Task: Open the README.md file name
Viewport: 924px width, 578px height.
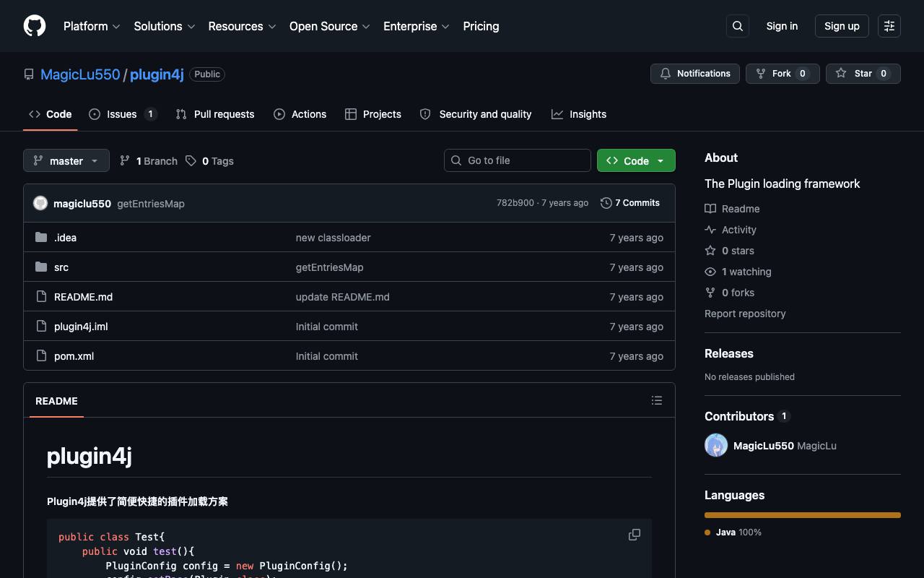Action: pos(83,297)
